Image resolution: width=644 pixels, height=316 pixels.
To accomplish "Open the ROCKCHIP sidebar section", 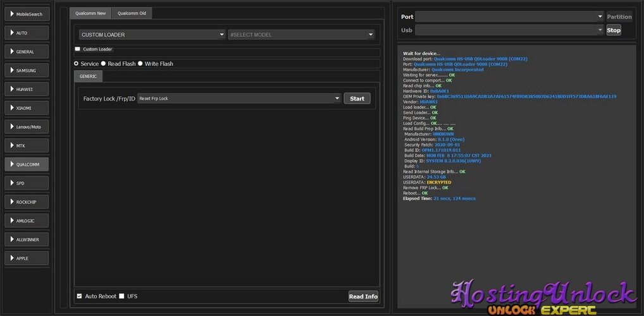I will (27, 202).
